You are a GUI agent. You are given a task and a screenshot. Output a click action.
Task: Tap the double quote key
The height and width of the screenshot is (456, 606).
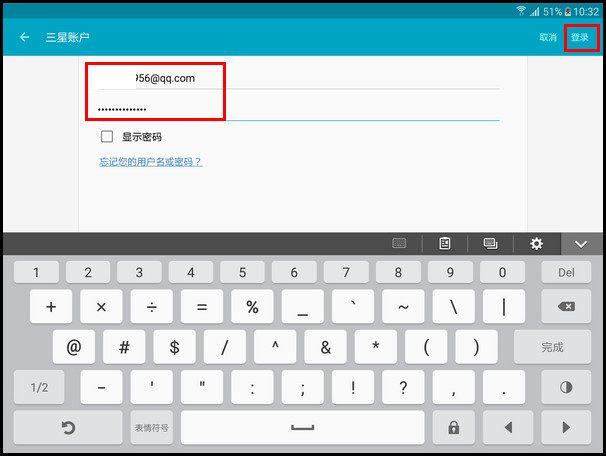click(202, 387)
